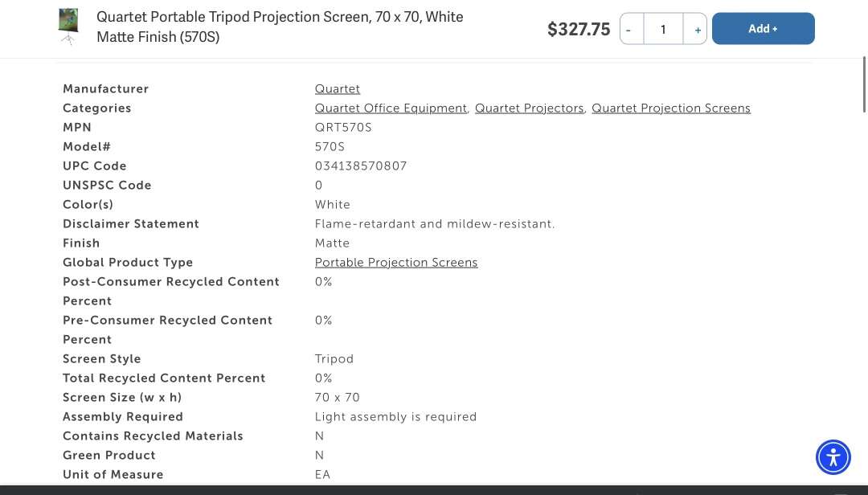Click the UPC code value 034138570807
Viewport: 868px width, 495px height.
pyautogui.click(x=361, y=166)
